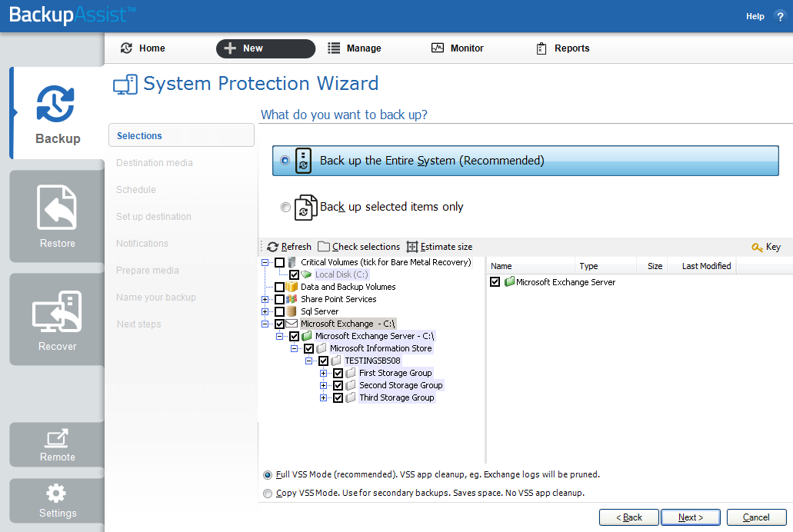Collapse the Microsoft Exchange Server - C:\ node
The image size is (793, 532).
(x=279, y=336)
